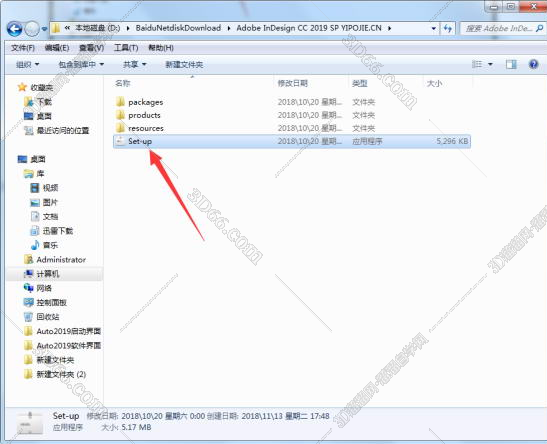The image size is (547, 444).
Task: Select Administrator in the navigation tree
Action: (61, 260)
